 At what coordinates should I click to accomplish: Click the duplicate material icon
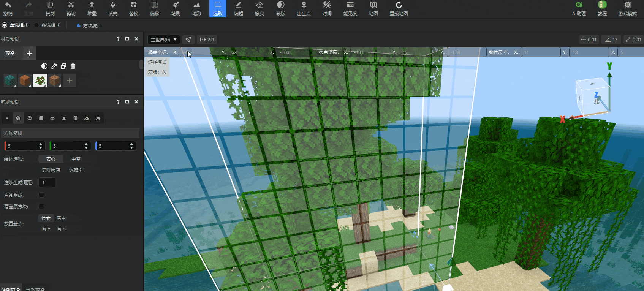pos(63,66)
